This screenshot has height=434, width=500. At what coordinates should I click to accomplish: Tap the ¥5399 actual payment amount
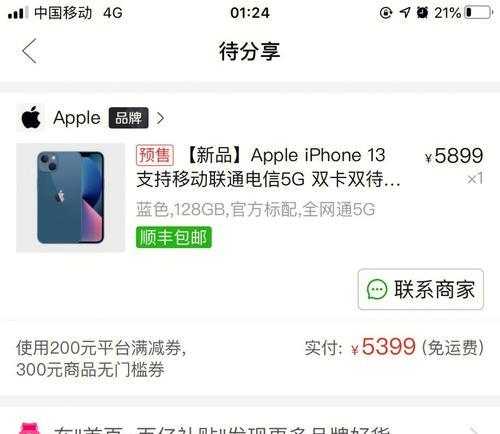(x=383, y=347)
